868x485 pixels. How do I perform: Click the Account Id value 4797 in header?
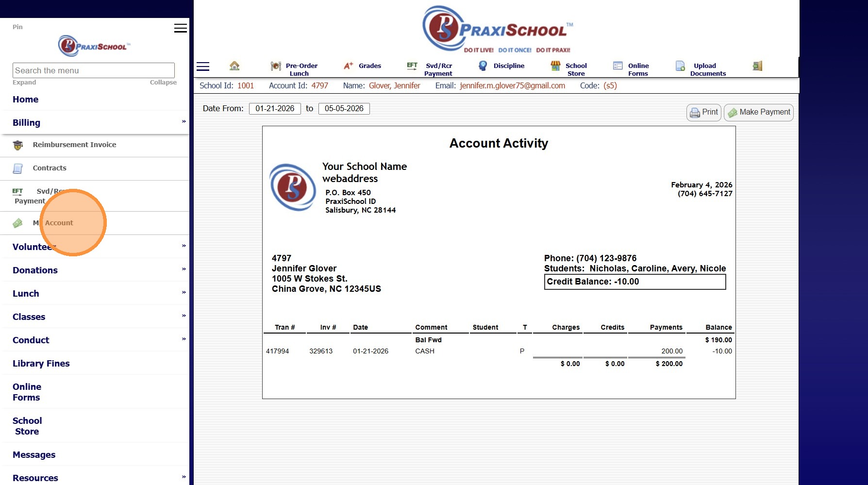pyautogui.click(x=320, y=86)
